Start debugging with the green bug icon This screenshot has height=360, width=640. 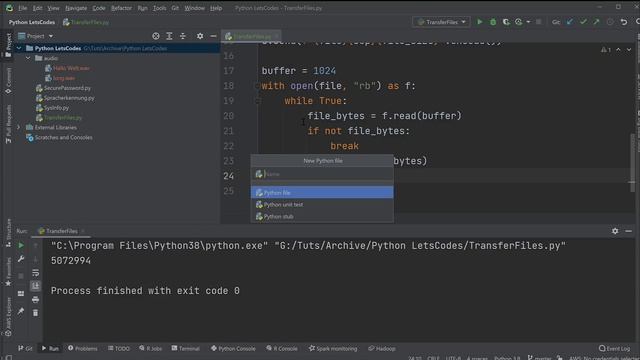[493, 22]
